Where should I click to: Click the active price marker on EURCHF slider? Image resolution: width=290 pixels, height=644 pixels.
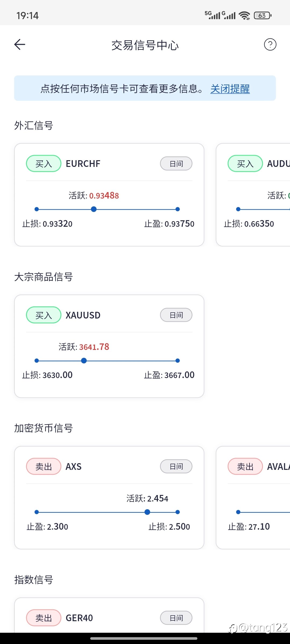[94, 209]
